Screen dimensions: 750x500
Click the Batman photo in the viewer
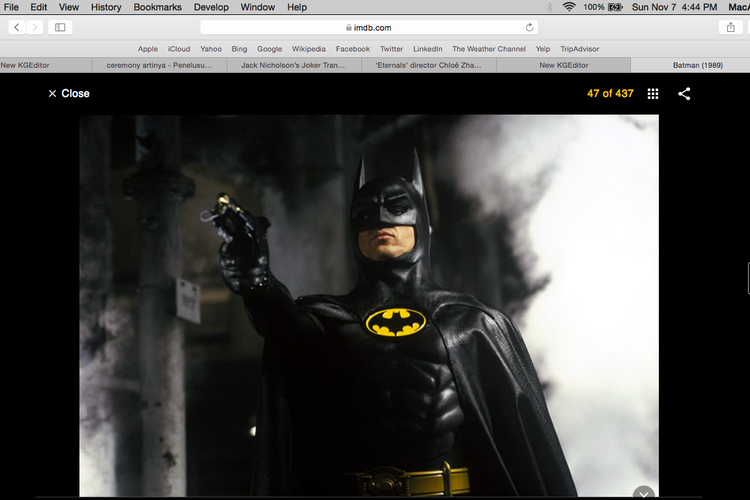369,300
